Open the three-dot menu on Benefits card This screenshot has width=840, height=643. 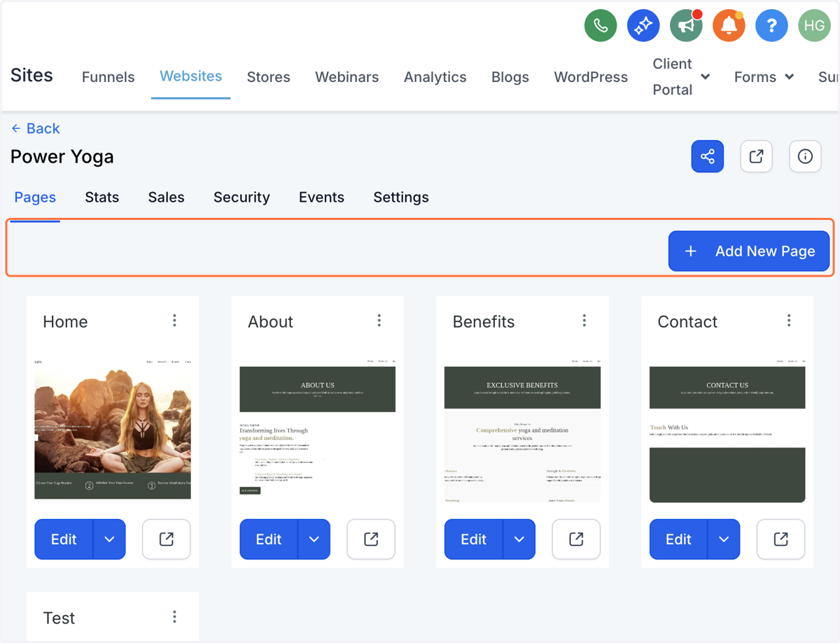[x=584, y=321]
